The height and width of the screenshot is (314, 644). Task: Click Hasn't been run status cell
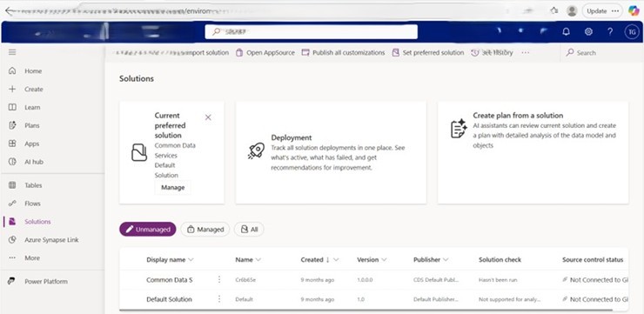coord(498,280)
